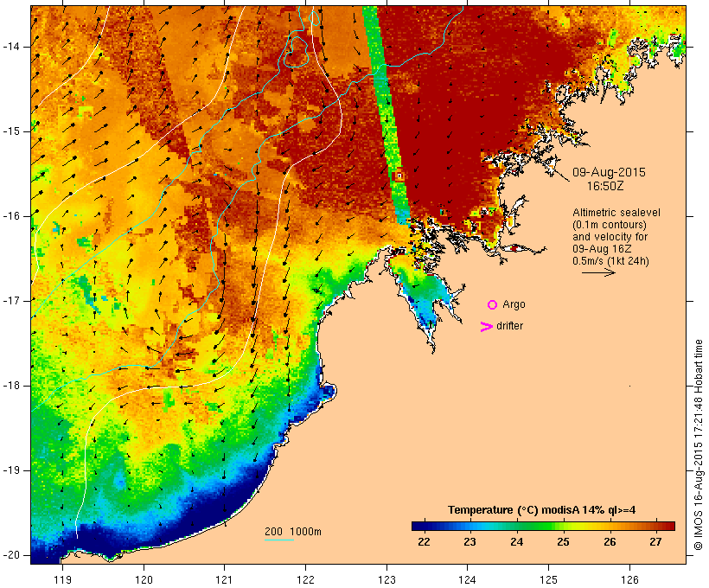Click latitude axis label -17
This screenshot has width=709, height=588.
10,301
